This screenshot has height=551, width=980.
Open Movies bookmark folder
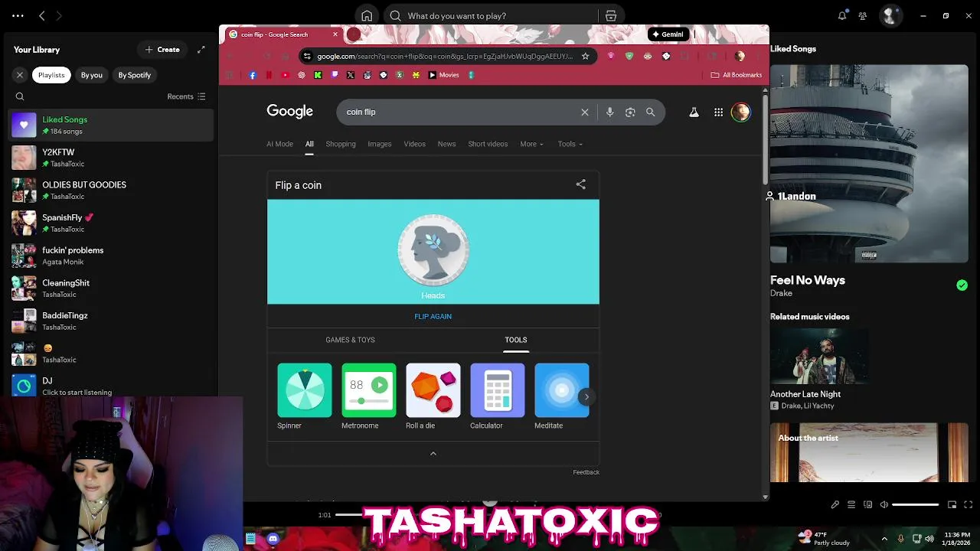444,75
